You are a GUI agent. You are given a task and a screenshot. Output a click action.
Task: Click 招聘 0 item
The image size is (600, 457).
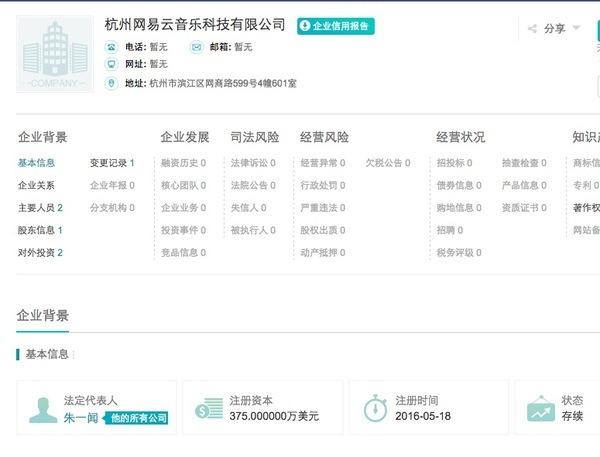coord(450,230)
